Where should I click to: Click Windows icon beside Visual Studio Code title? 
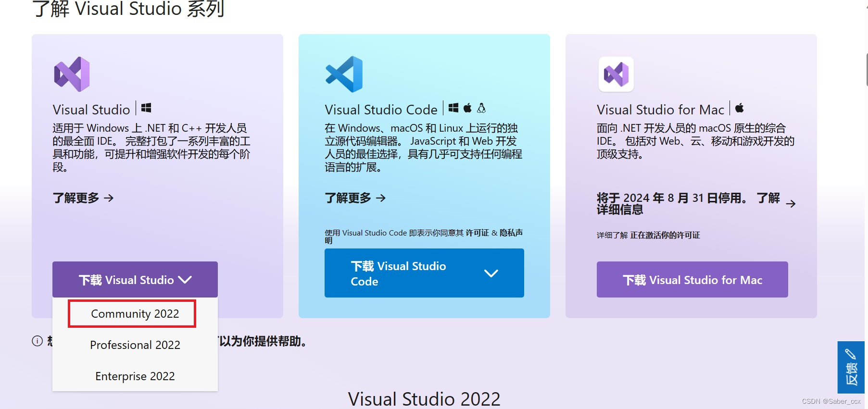point(453,108)
